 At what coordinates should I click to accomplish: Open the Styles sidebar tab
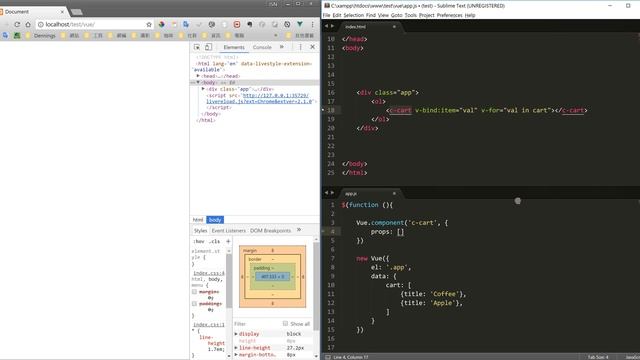(x=200, y=231)
